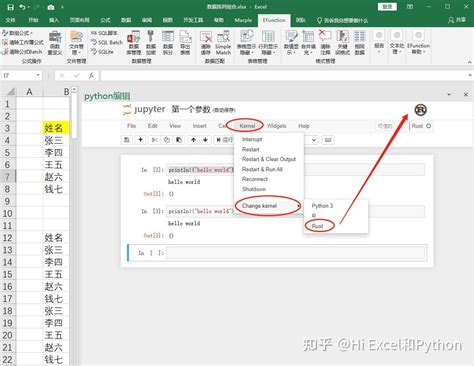Select Python 3 kernel option
This screenshot has height=366, width=474.
coord(322,206)
